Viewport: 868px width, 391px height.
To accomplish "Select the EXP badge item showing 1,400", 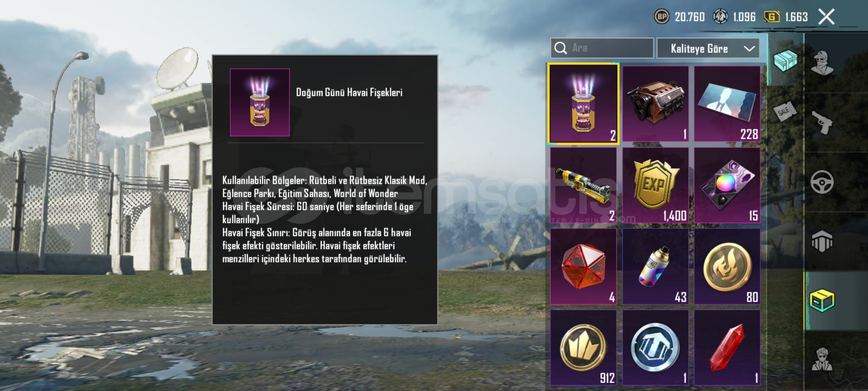I will point(655,185).
